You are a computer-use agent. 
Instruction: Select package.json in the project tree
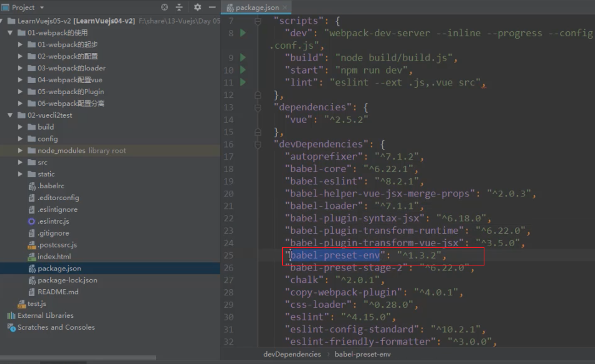[59, 268]
